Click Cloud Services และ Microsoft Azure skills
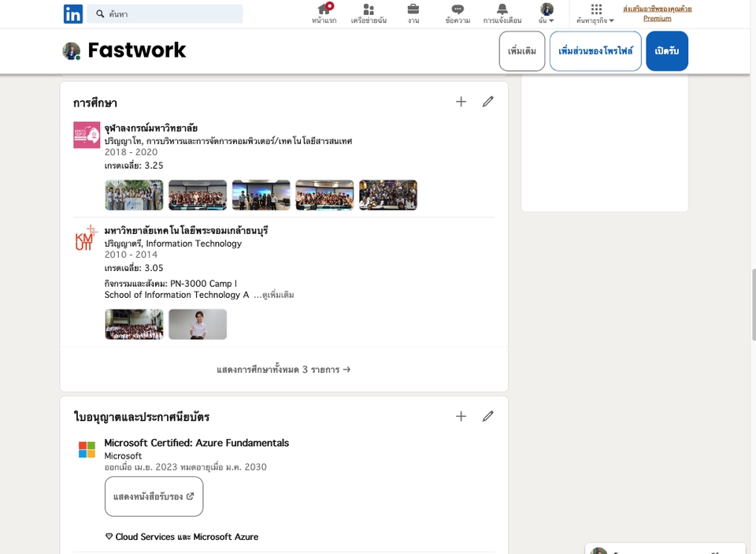Screen dimensions: 756x554 [x=182, y=537]
